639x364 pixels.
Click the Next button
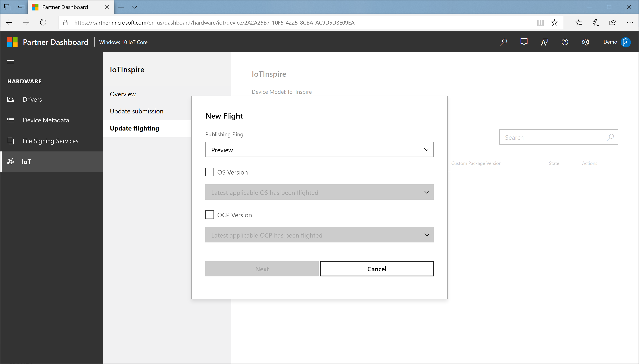[262, 269]
